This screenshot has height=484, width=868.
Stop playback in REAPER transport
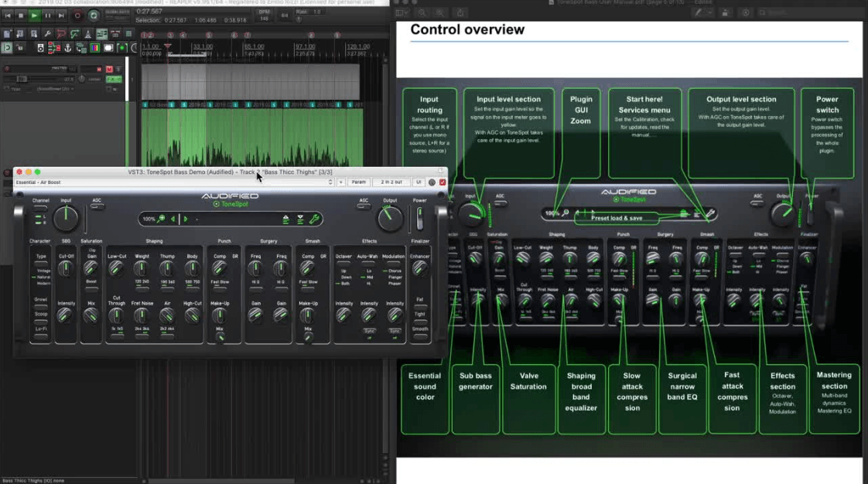pos(21,15)
